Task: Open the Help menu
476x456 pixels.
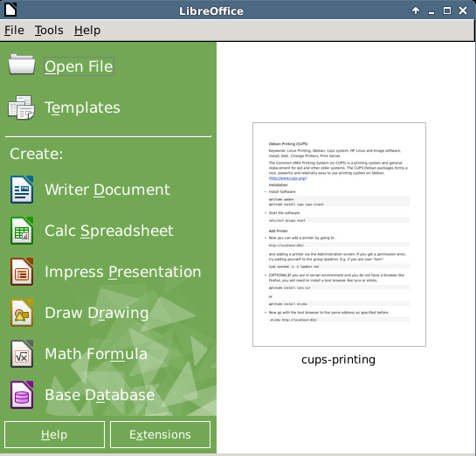Action: point(87,31)
